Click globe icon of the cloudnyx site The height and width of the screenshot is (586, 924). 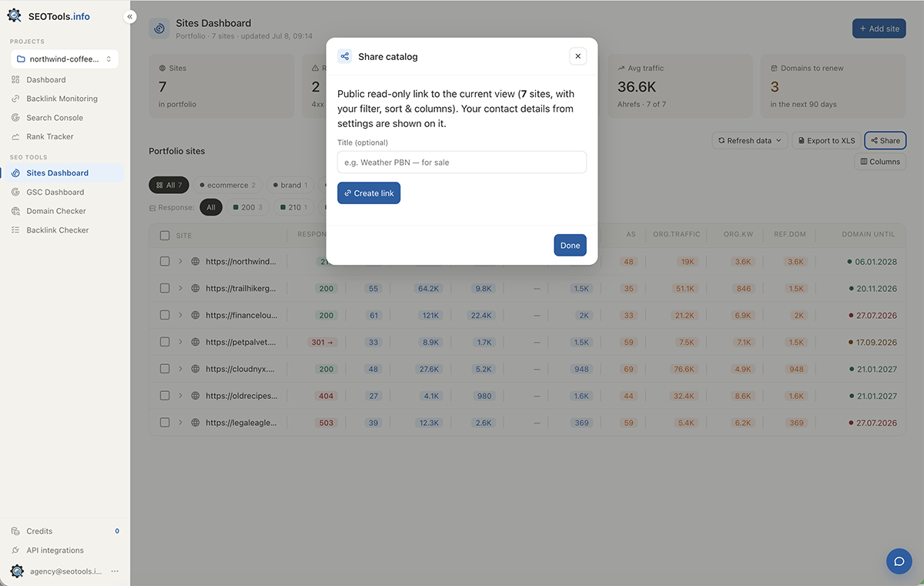(x=196, y=369)
